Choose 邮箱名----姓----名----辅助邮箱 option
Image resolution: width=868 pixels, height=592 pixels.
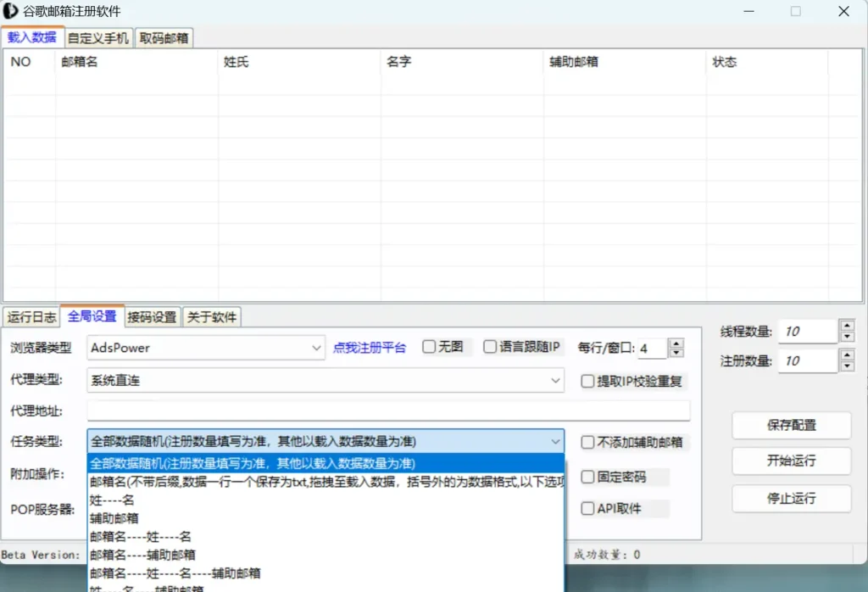tap(325, 573)
